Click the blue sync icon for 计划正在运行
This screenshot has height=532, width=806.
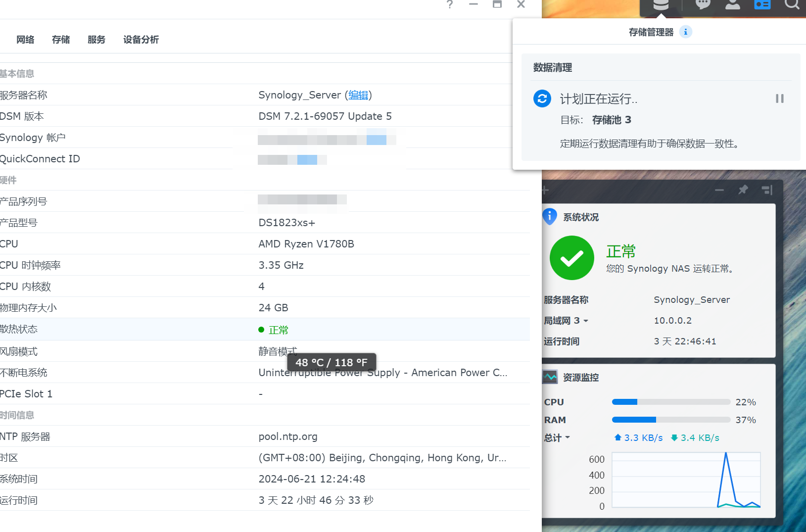[x=542, y=98]
